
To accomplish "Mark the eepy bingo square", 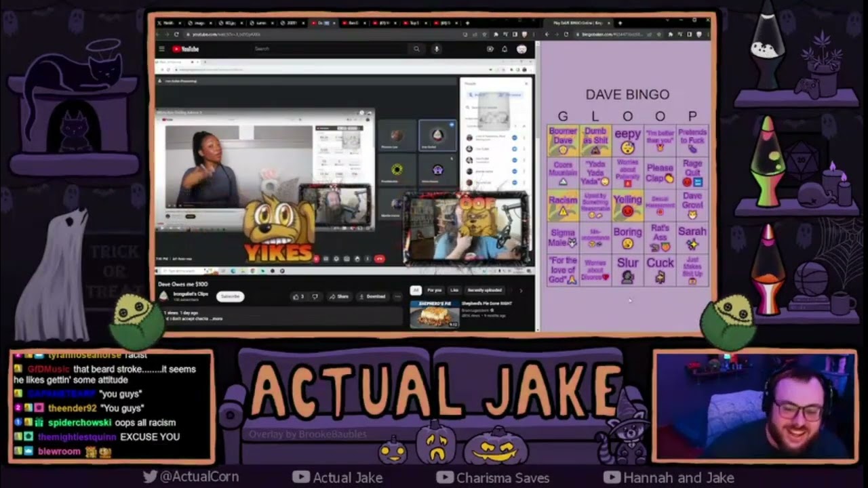I will tap(628, 140).
